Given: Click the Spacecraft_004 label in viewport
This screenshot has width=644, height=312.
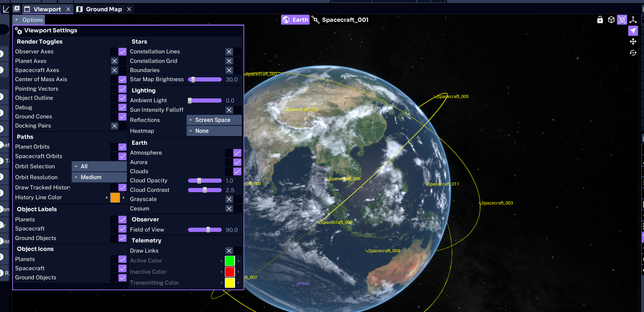Looking at the screenshot, I should pyautogui.click(x=384, y=251).
